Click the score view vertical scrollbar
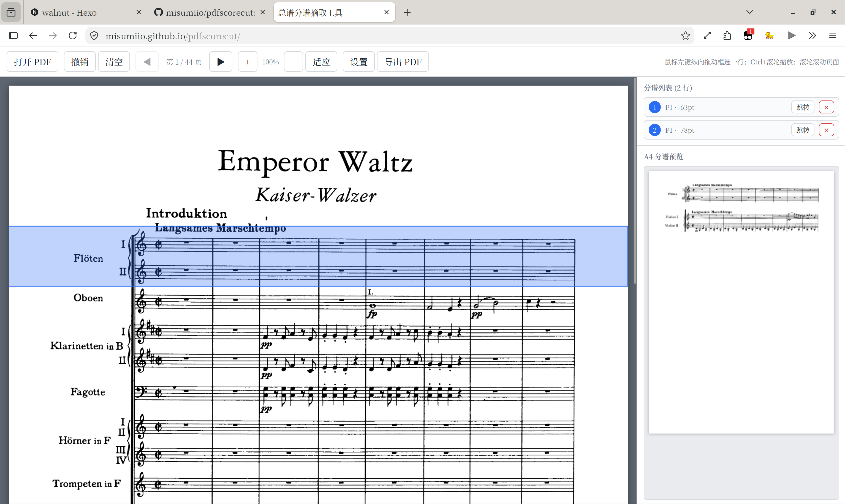845x504 pixels. (635, 181)
